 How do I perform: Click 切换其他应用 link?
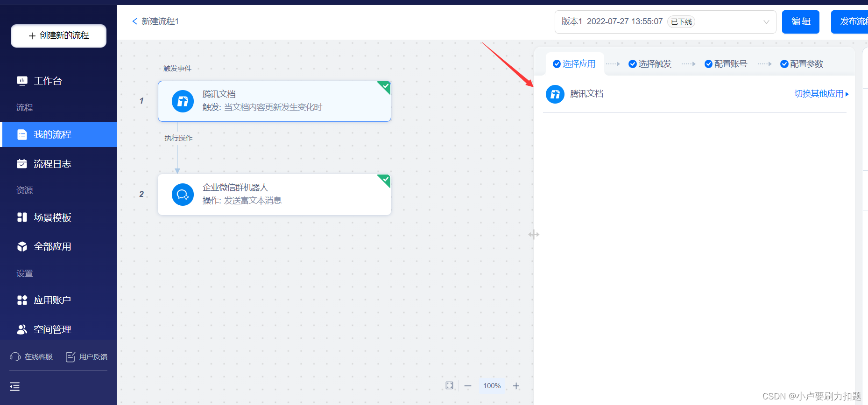(x=822, y=94)
